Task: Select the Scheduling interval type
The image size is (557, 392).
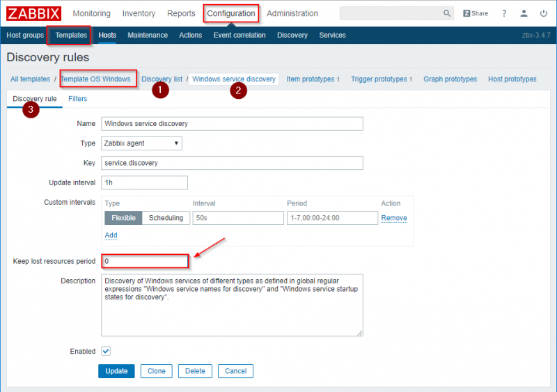Action: pyautogui.click(x=166, y=218)
